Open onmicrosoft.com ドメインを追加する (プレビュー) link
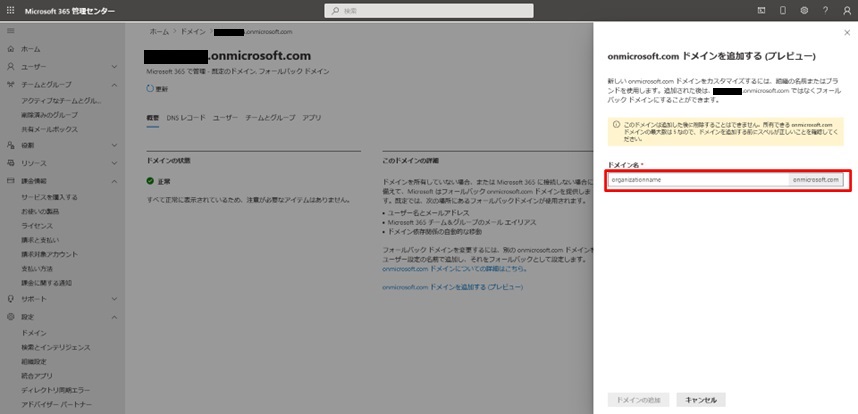Viewport: 858px width, 414px height. 453,287
